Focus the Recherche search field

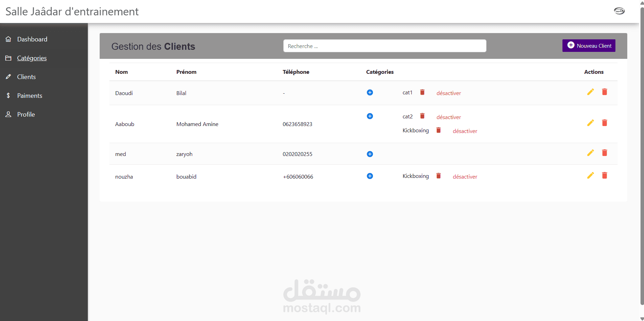pyautogui.click(x=385, y=46)
